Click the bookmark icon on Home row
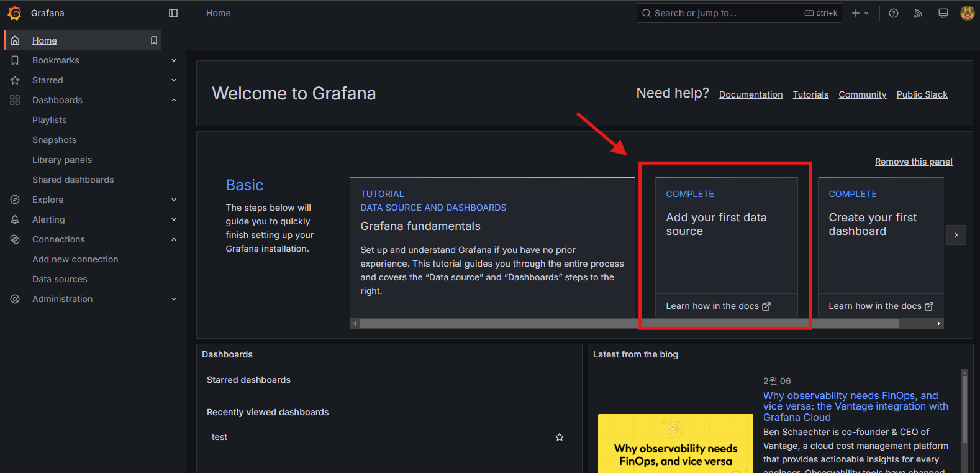The width and height of the screenshot is (980, 473). [x=154, y=40]
